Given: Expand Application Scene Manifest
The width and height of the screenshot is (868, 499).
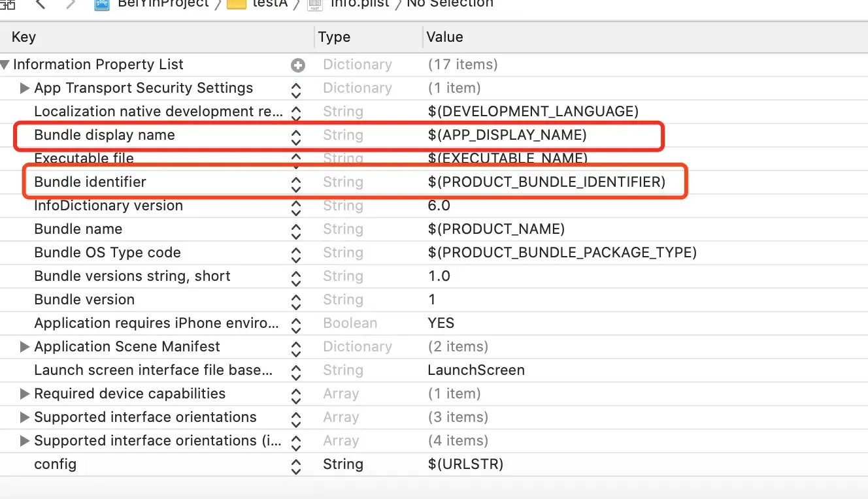Looking at the screenshot, I should [24, 347].
